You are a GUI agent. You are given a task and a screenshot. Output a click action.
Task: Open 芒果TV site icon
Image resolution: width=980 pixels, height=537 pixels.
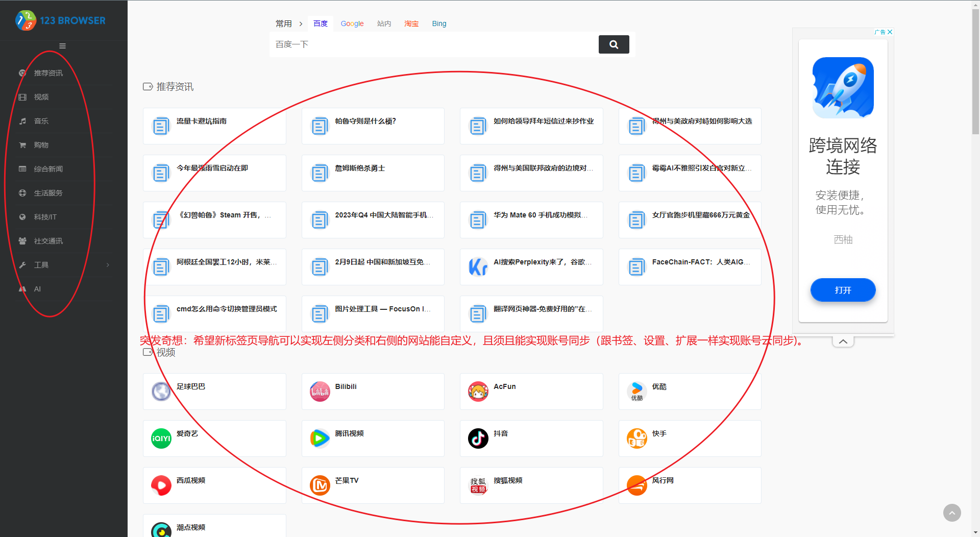pyautogui.click(x=320, y=485)
